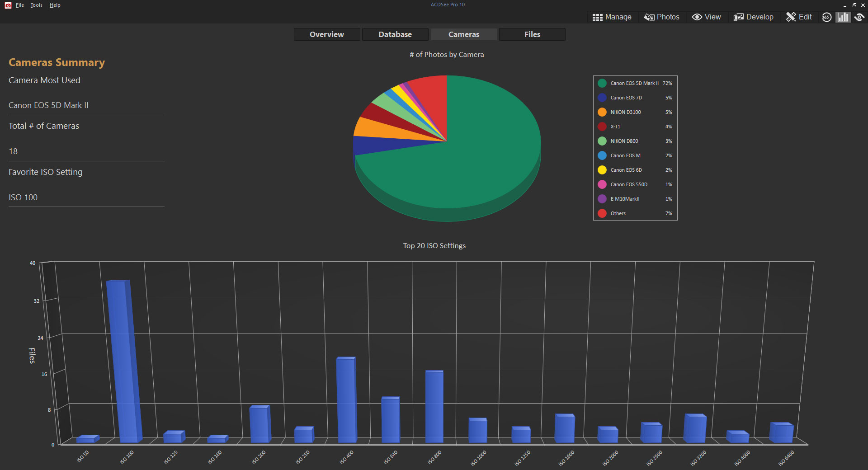Click the NIKON D3100 orange legend swatch
The width and height of the screenshot is (868, 470).
602,112
